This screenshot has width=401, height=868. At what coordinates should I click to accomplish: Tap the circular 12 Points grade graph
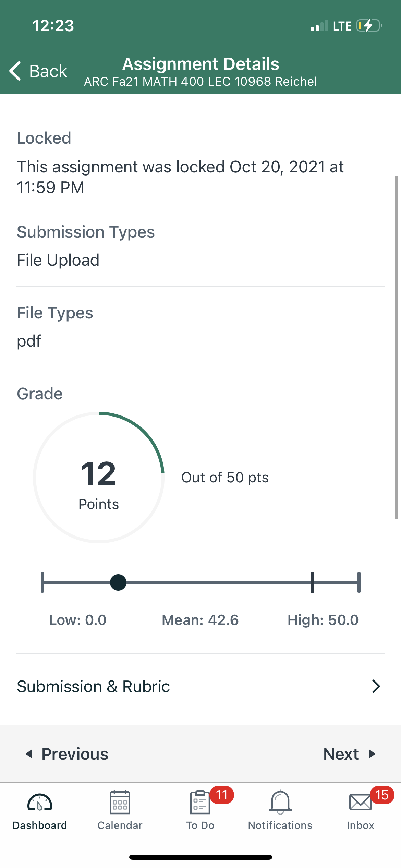tap(99, 478)
